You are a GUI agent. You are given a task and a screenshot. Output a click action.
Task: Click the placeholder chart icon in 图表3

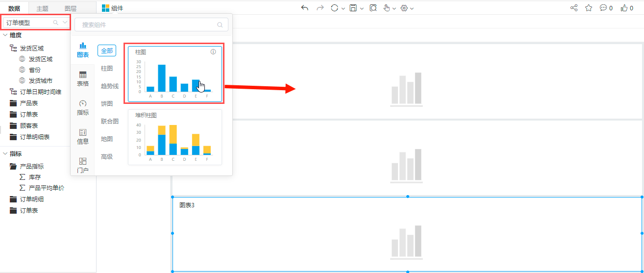click(407, 243)
